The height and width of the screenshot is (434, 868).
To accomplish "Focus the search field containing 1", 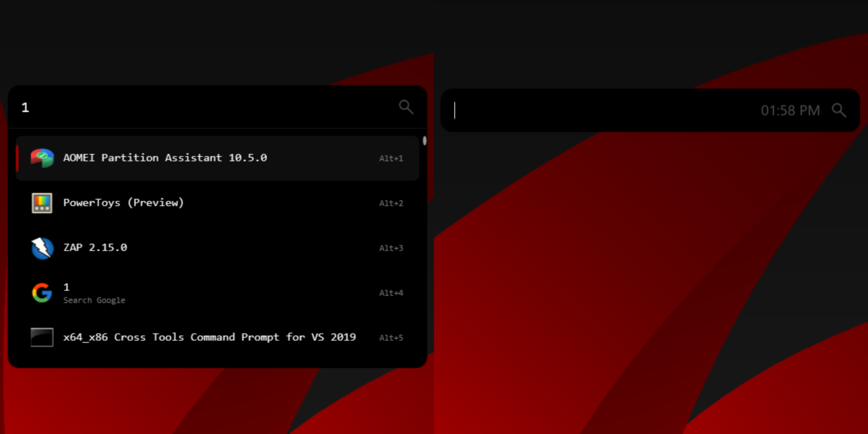I will click(202, 107).
